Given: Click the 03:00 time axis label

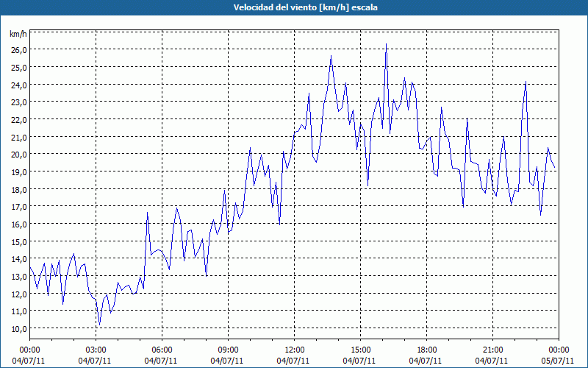Looking at the screenshot, I should point(96,350).
